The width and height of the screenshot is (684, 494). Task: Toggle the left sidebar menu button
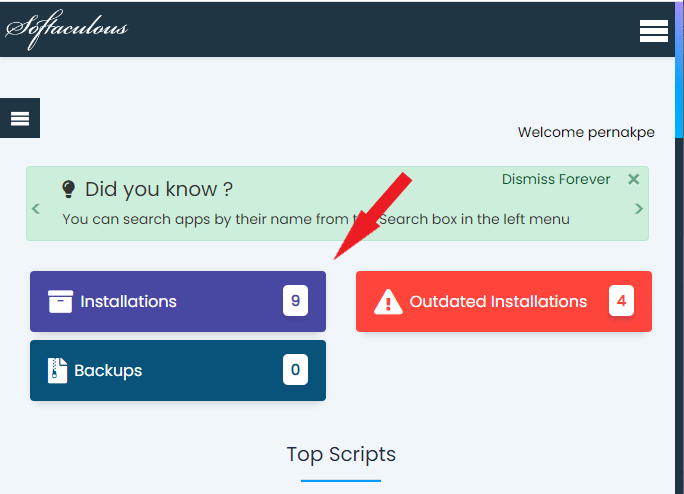tap(20, 119)
